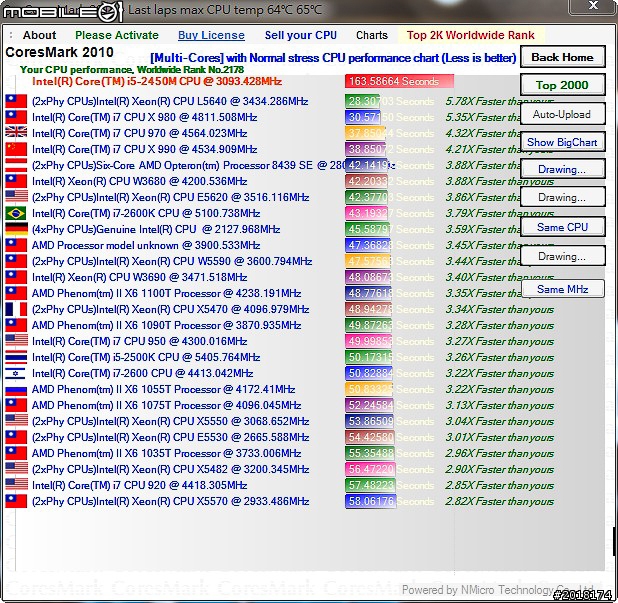Click the China flag beside i7 X 990

pos(16,149)
